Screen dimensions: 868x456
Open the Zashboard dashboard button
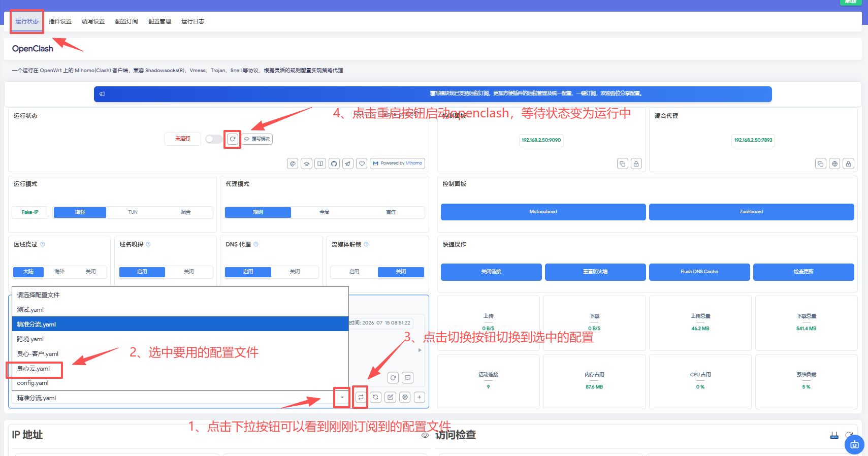pyautogui.click(x=752, y=212)
